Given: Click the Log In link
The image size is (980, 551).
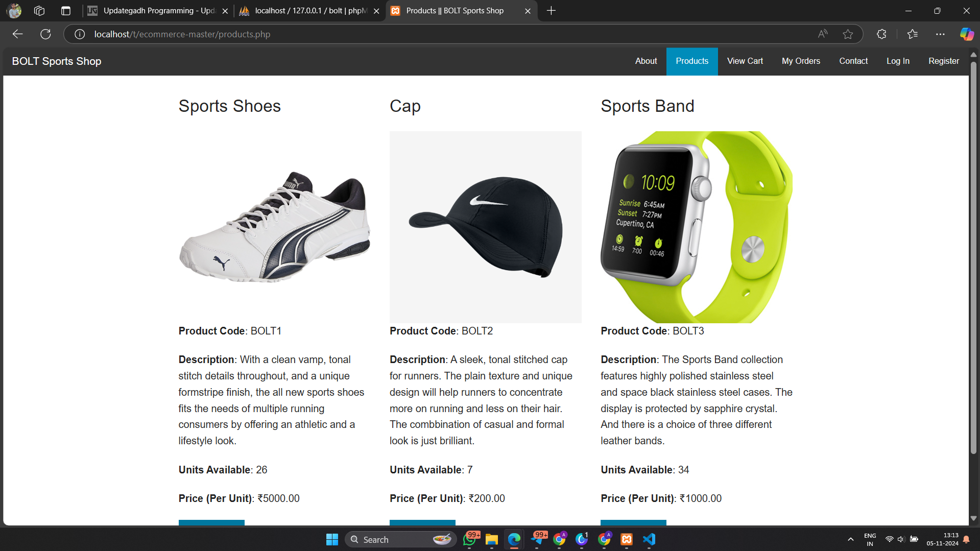Looking at the screenshot, I should pyautogui.click(x=898, y=61).
